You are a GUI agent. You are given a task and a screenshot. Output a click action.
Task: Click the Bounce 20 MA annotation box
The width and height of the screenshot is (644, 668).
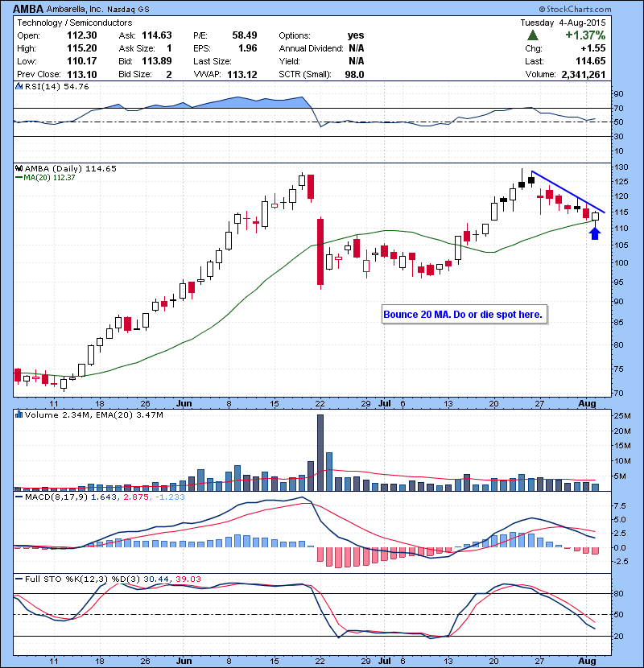(464, 315)
